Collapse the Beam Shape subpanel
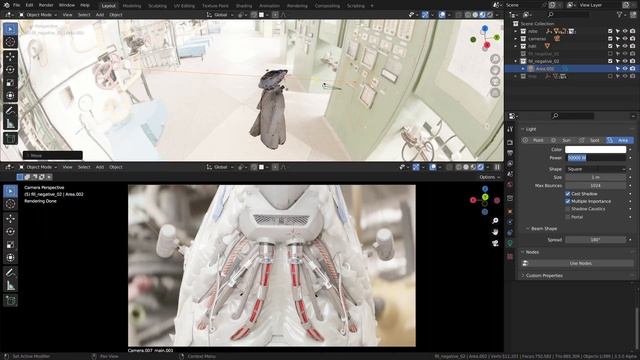The height and width of the screenshot is (360, 640). click(528, 229)
